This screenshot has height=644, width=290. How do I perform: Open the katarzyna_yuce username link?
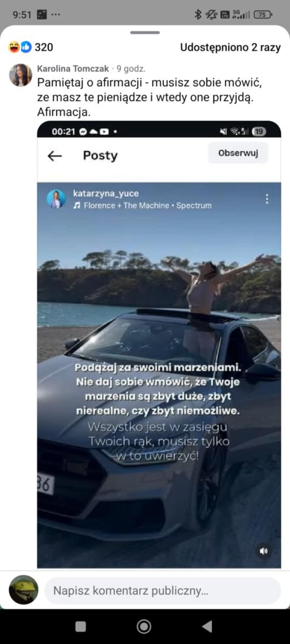[x=106, y=194]
